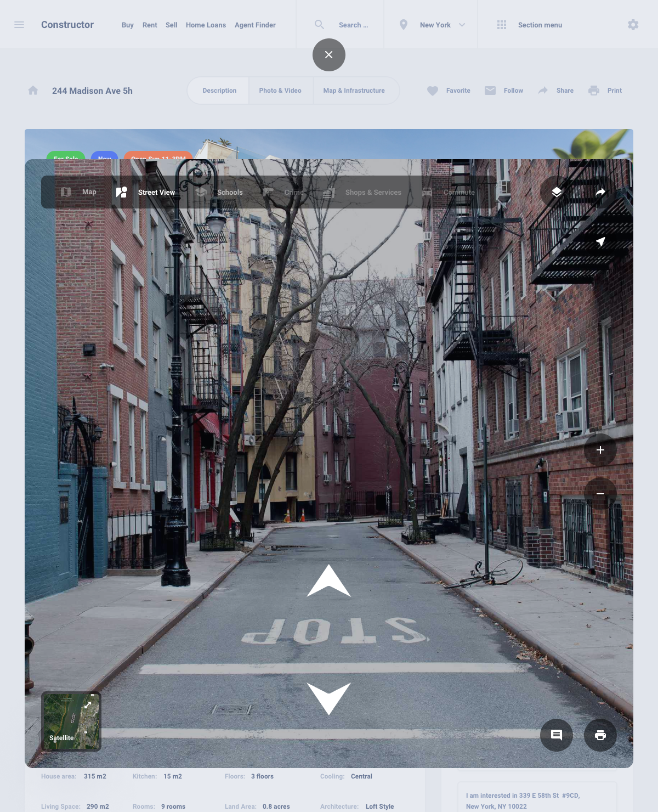This screenshot has height=812, width=658.
Task: Open the hamburger menu icon
Action: (19, 25)
